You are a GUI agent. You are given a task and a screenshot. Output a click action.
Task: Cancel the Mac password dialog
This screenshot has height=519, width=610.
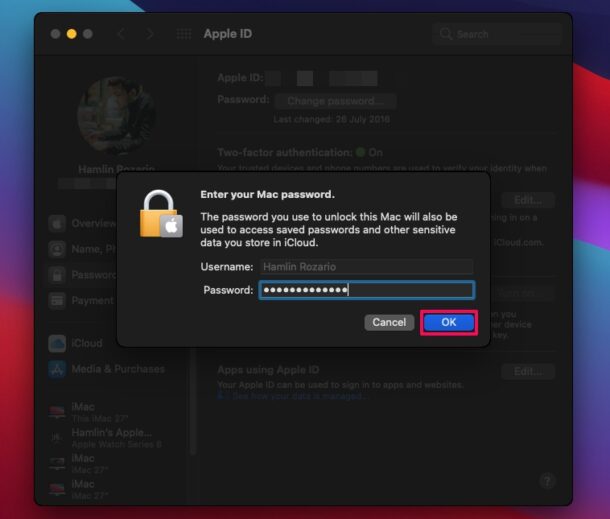coord(389,323)
